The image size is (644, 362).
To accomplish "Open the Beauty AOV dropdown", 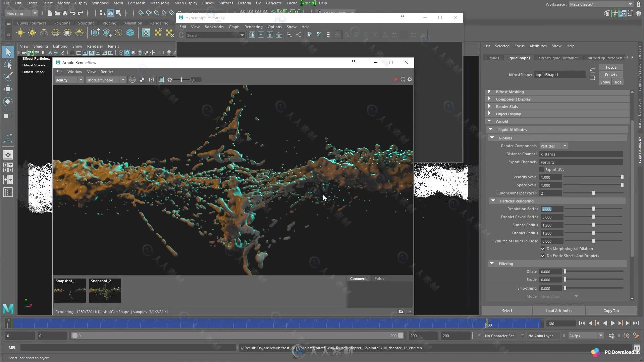I will [x=69, y=80].
